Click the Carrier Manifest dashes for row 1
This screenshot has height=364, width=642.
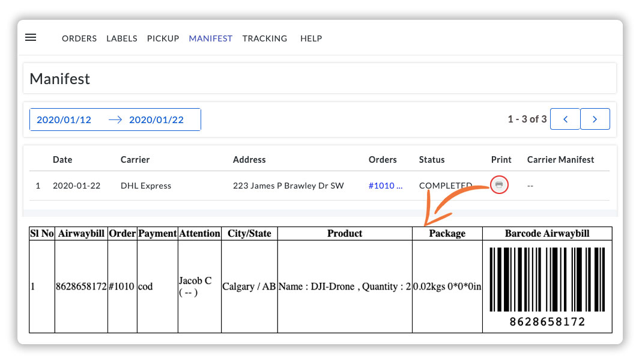point(530,186)
